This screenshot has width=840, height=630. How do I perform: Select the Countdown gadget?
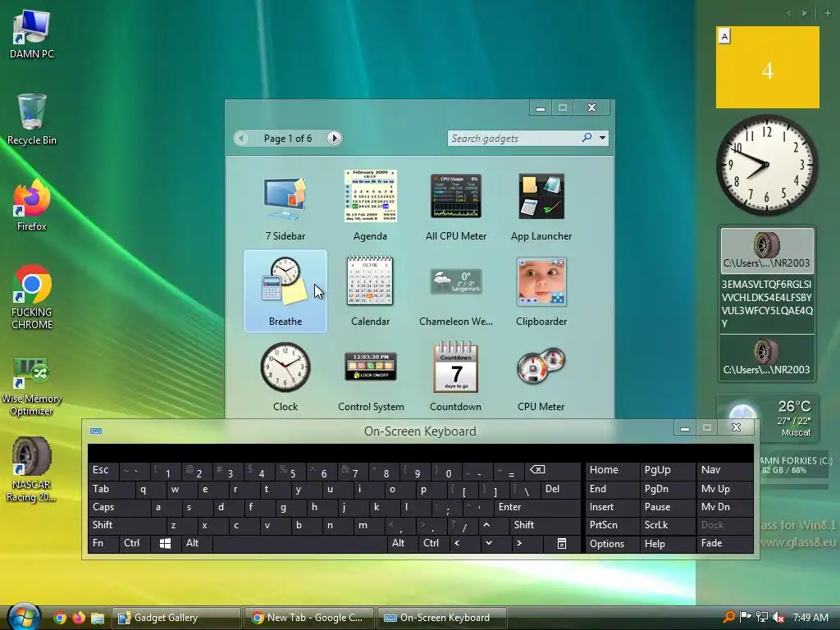[x=456, y=377]
